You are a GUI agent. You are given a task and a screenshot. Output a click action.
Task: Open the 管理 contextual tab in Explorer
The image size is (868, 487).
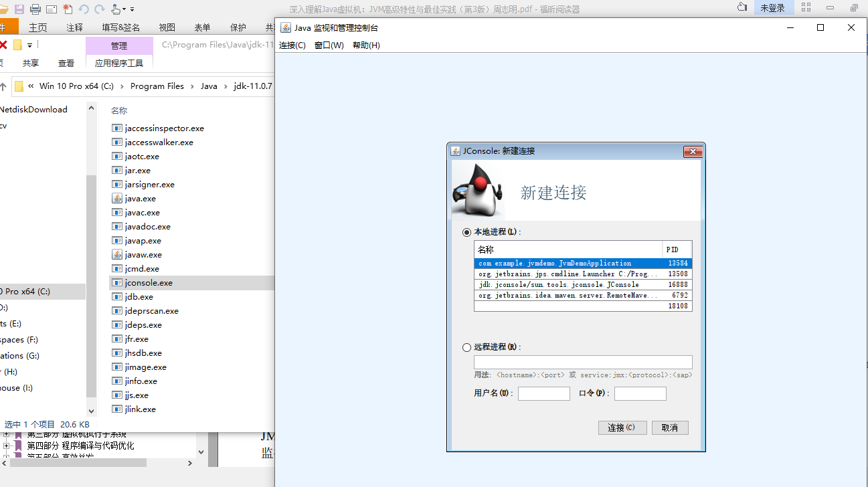click(x=119, y=45)
